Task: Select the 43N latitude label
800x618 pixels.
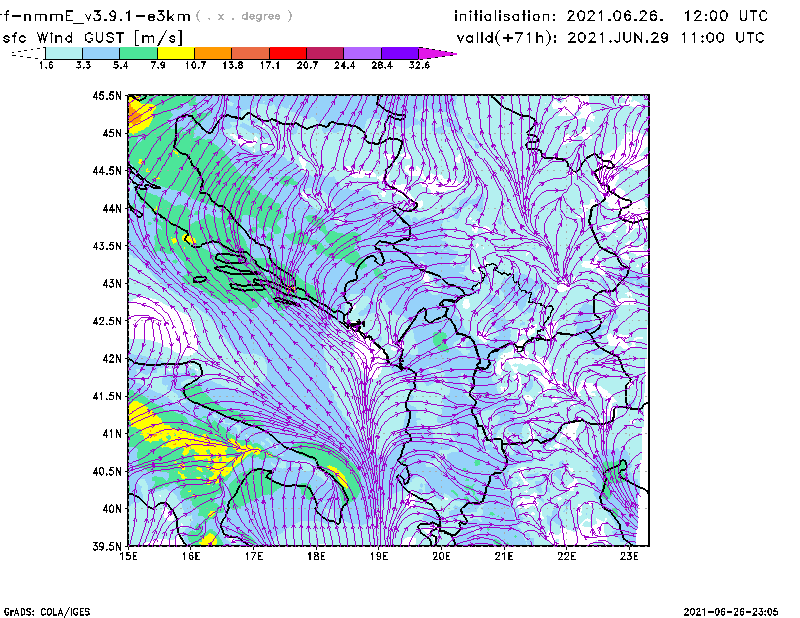Action: (x=112, y=283)
